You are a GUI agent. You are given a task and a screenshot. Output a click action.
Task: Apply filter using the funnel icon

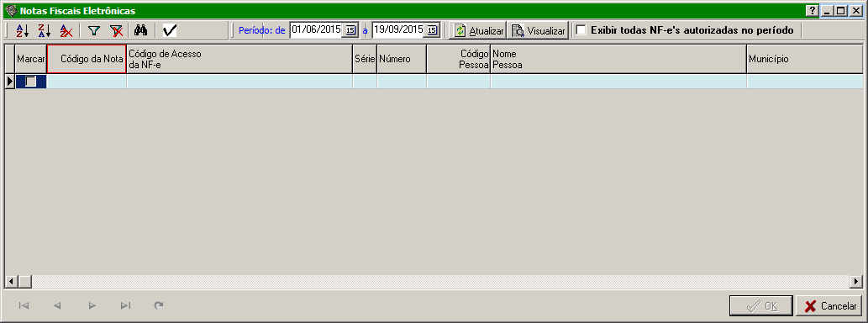pyautogui.click(x=95, y=30)
